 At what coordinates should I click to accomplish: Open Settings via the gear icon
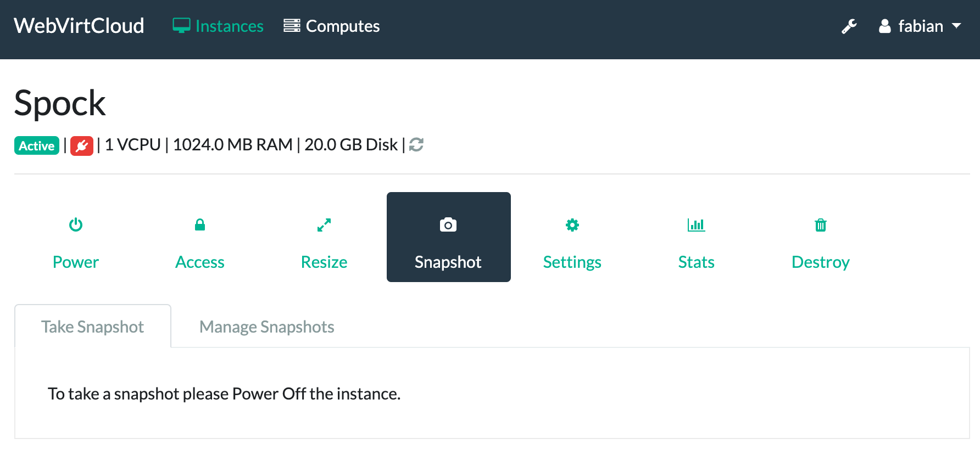coord(571,224)
